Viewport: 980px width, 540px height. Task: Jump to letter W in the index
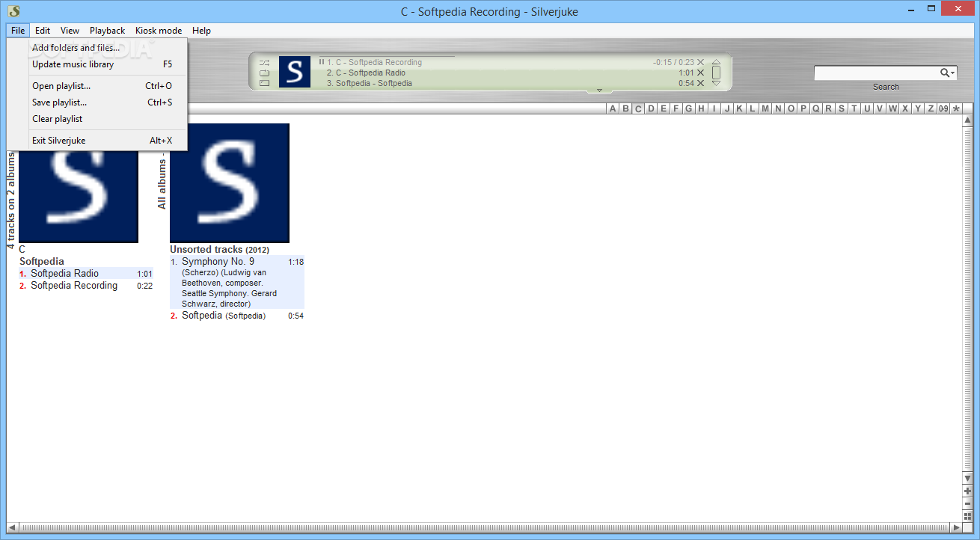(x=892, y=108)
